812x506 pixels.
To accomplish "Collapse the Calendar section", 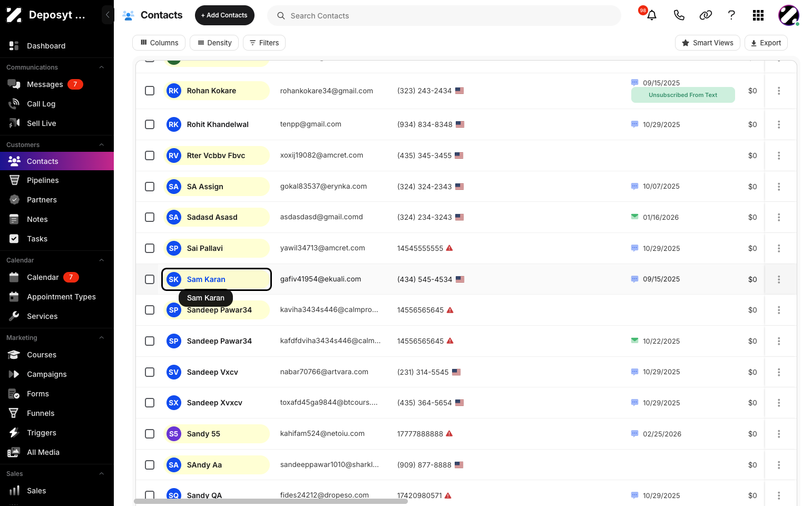I will click(102, 260).
